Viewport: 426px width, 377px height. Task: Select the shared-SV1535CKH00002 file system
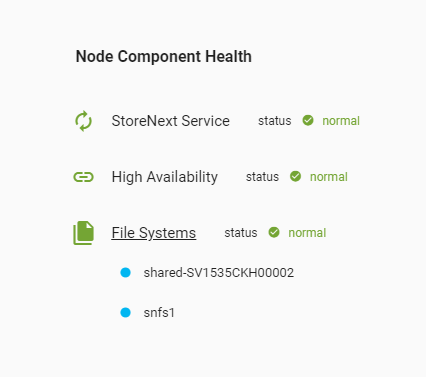[x=219, y=273]
